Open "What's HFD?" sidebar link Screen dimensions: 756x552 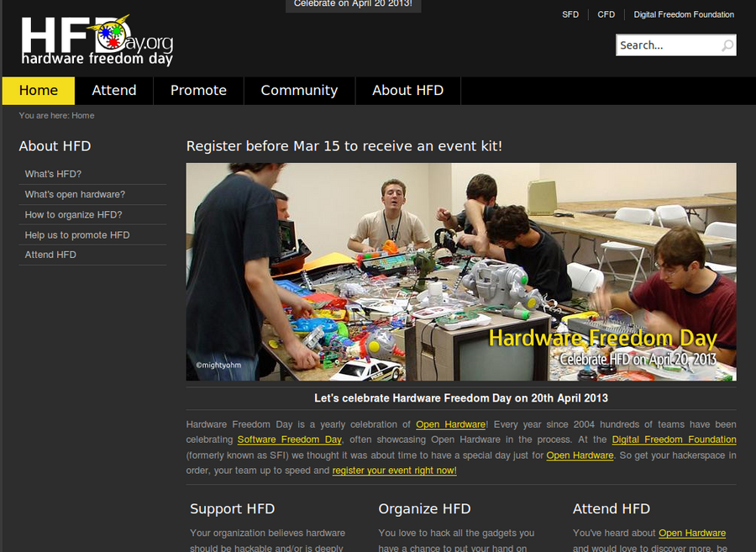pos(53,174)
